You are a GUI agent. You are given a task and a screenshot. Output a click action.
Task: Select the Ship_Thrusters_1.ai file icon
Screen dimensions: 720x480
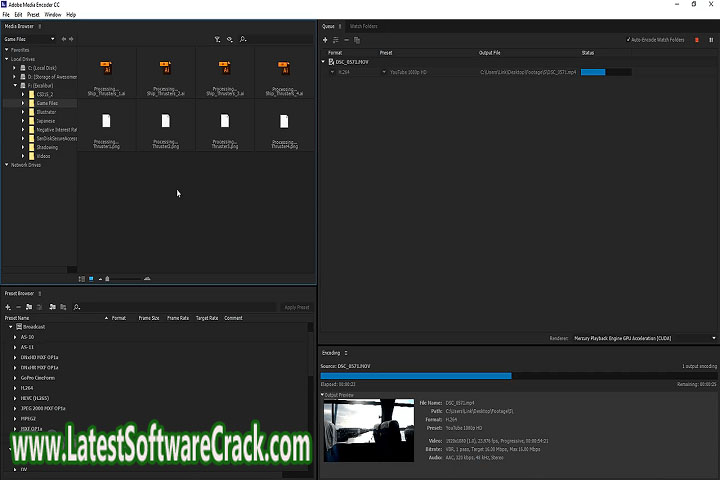[106, 68]
